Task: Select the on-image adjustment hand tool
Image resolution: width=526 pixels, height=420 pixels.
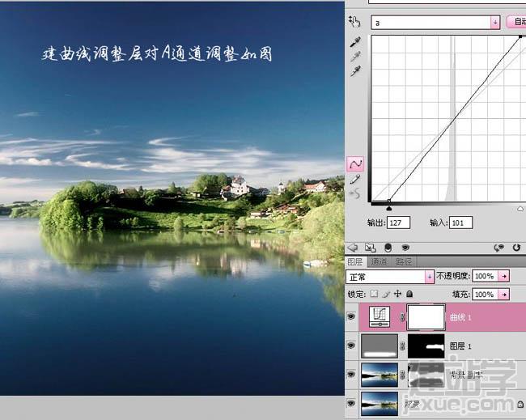Action: click(354, 22)
